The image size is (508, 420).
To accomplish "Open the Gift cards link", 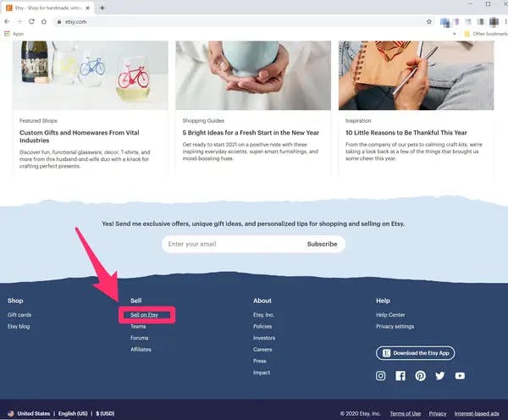I will pos(19,315).
